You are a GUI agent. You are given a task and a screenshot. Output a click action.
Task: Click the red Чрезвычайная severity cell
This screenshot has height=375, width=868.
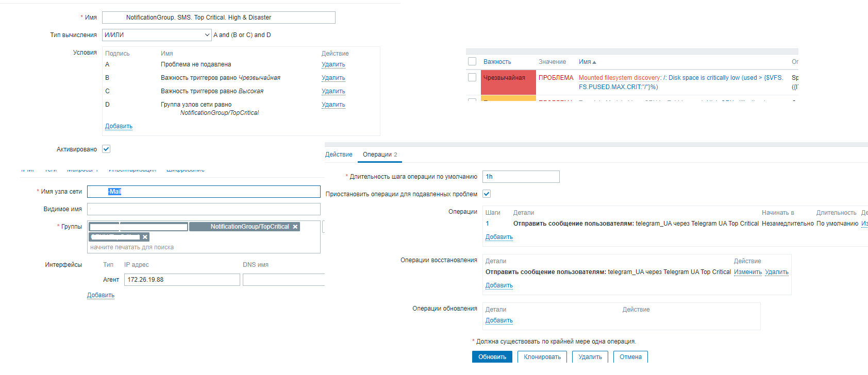tap(508, 82)
